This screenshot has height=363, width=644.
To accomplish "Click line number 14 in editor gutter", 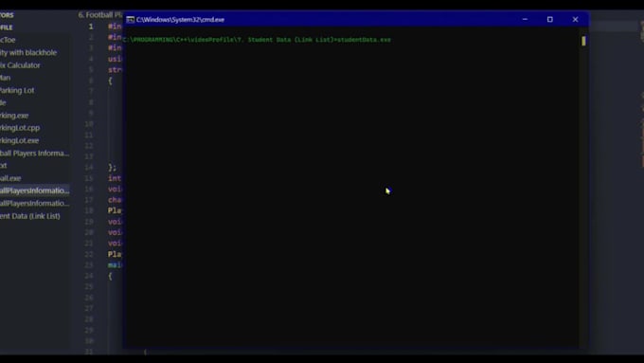I will (x=89, y=168).
